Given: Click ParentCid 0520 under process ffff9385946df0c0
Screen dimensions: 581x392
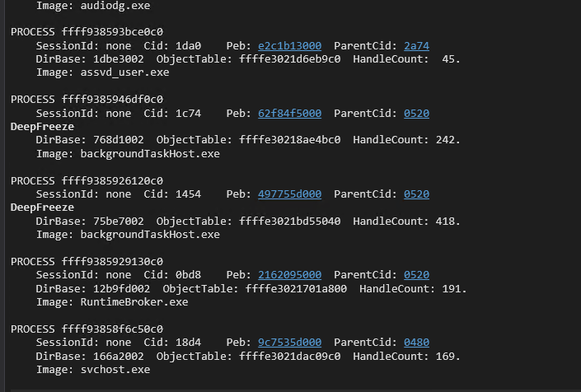Looking at the screenshot, I should pos(416,113).
